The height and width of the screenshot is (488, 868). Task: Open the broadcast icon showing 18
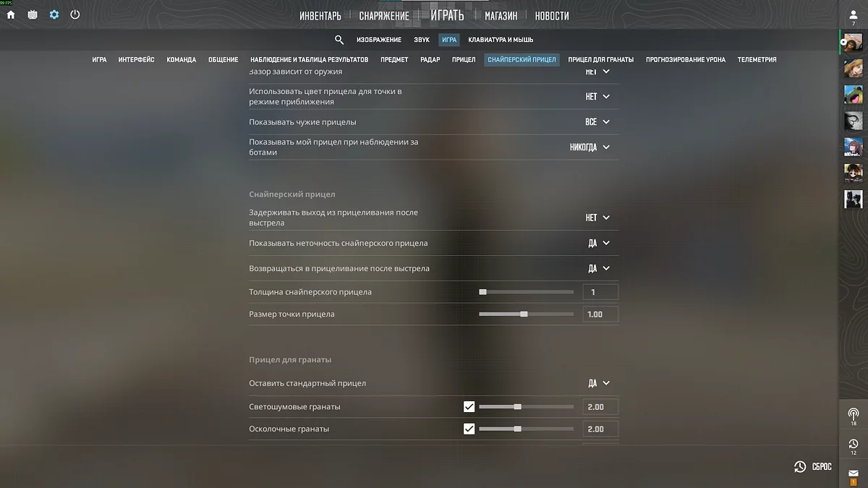tap(854, 416)
